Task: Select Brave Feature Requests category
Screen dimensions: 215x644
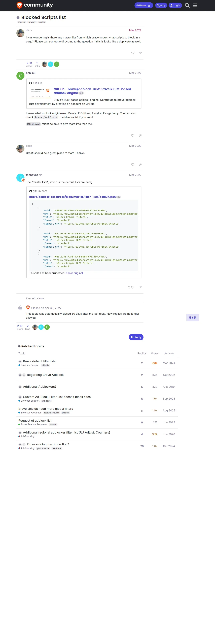Action: [32, 424]
